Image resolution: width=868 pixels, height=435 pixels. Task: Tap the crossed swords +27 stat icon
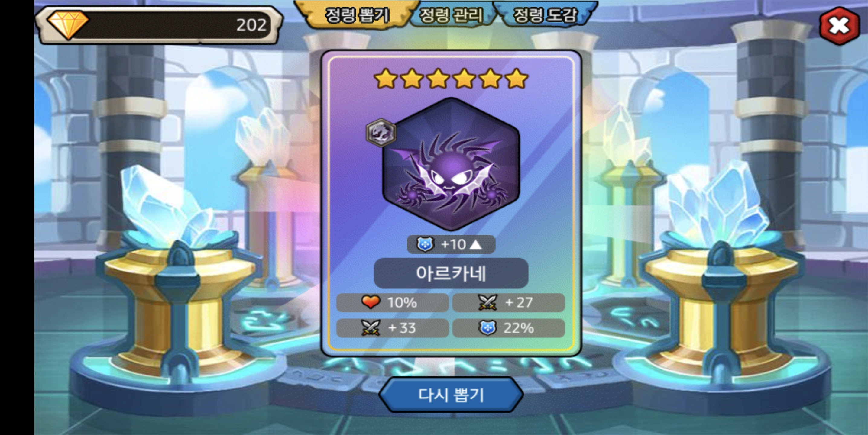pyautogui.click(x=487, y=302)
